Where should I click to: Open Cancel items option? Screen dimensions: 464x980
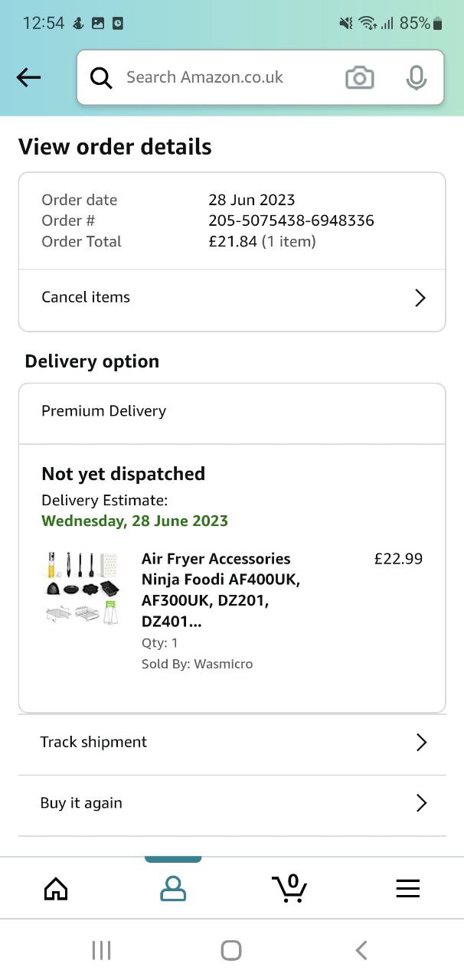[x=86, y=297]
